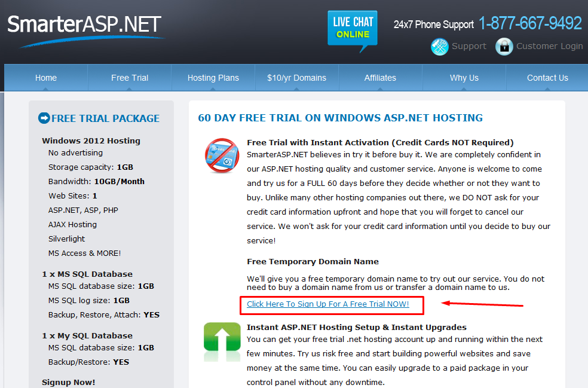Image resolution: width=588 pixels, height=388 pixels.
Task: Click the Windows 2012 Hosting heading
Action: [x=91, y=140]
